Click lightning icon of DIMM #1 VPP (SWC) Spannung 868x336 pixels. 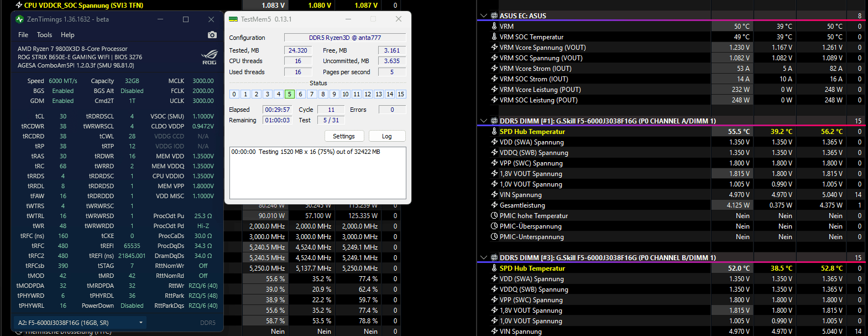coord(494,163)
